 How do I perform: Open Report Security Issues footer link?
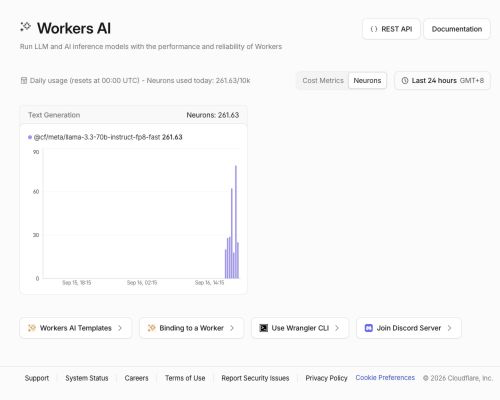(x=255, y=378)
